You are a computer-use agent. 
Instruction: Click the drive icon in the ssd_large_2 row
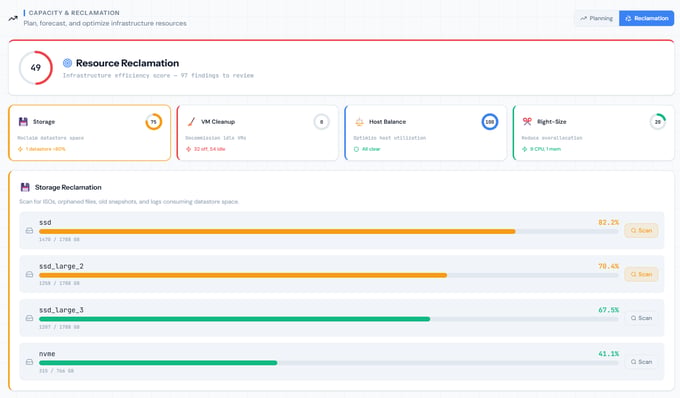(29, 274)
